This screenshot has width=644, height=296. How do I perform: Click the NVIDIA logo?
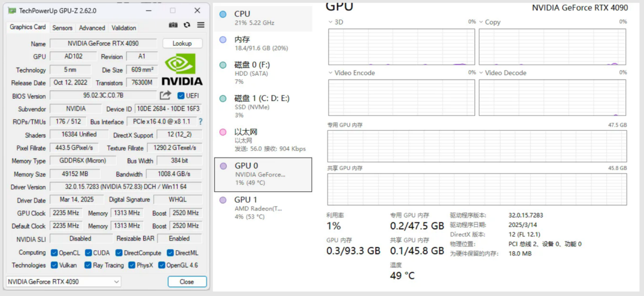pos(182,70)
